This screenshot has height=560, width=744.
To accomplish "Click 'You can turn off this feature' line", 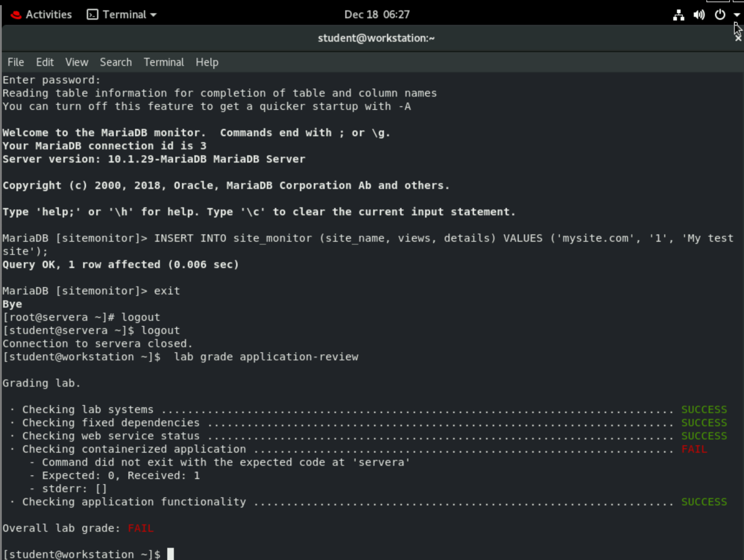I will pos(207,106).
